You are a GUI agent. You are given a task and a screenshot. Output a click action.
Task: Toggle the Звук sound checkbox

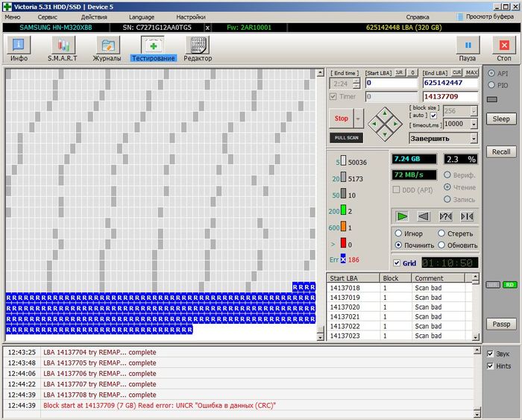click(489, 354)
